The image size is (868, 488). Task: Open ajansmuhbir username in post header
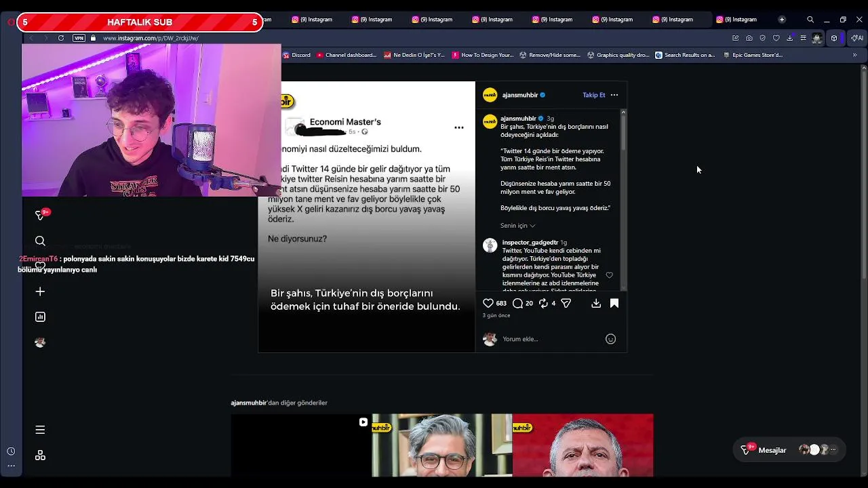(x=520, y=95)
